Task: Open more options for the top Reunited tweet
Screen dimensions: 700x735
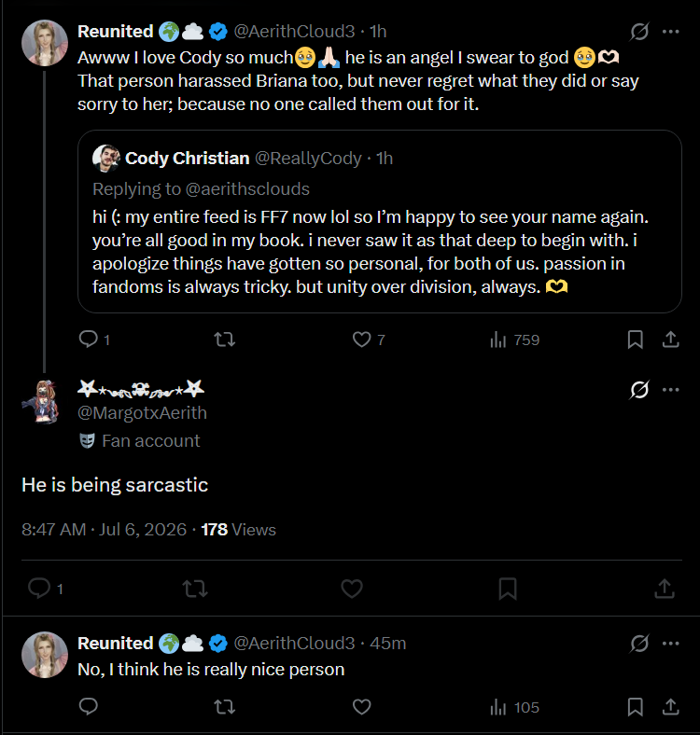Action: [670, 32]
